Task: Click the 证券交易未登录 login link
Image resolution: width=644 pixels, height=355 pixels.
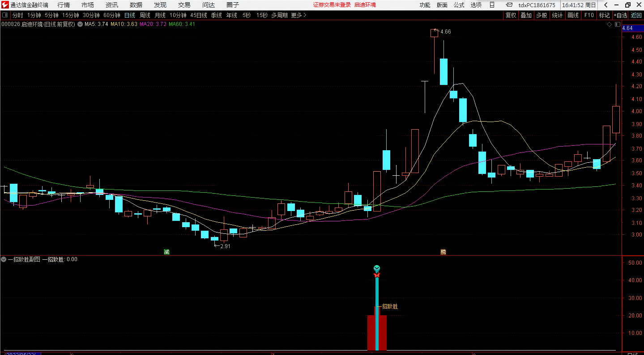Action: coord(332,5)
